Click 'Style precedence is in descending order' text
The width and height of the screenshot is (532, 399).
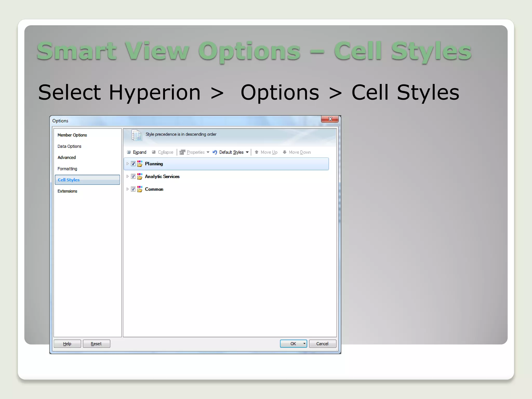tap(181, 134)
